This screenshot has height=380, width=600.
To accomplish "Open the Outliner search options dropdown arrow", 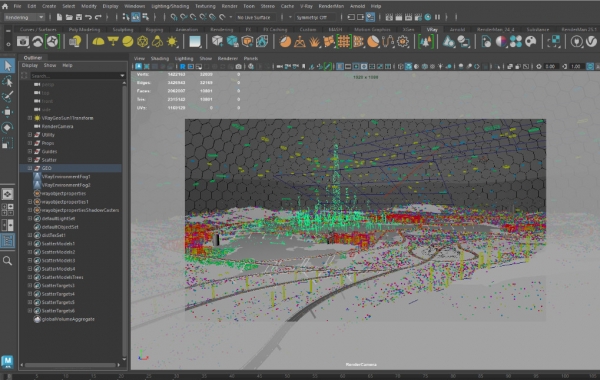I will click(x=122, y=76).
